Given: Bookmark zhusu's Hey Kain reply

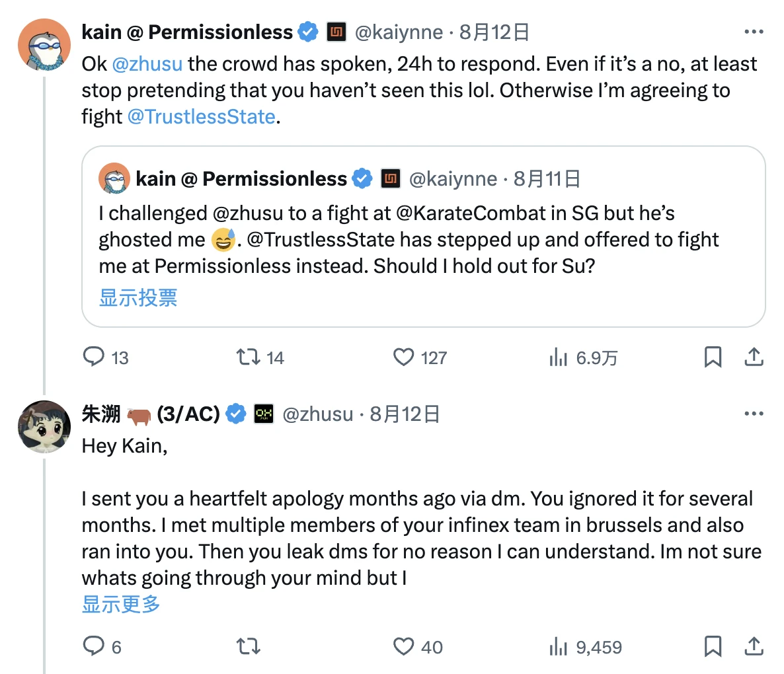Looking at the screenshot, I should click(713, 646).
